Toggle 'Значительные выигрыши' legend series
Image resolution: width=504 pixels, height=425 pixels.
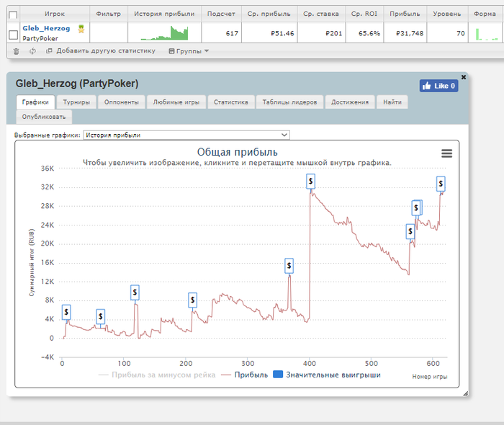[x=327, y=375]
